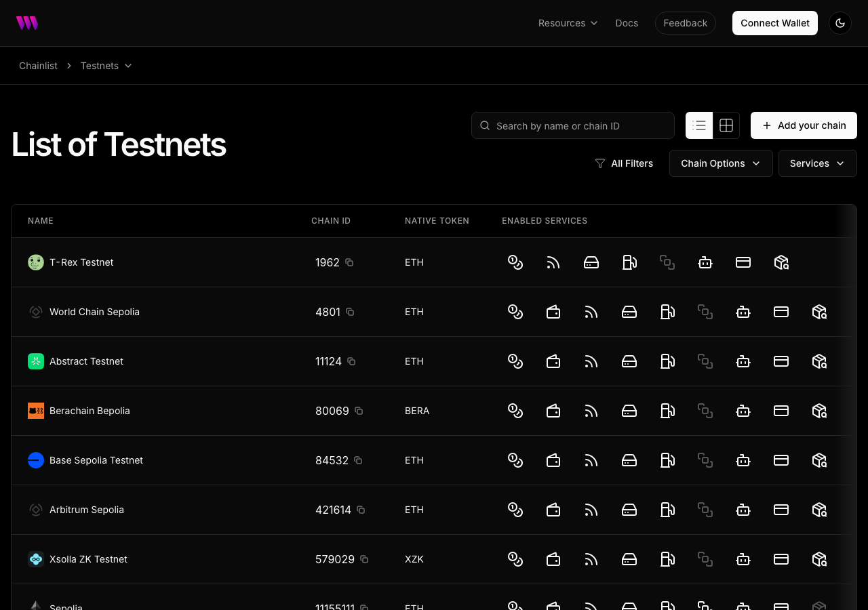Image resolution: width=868 pixels, height=610 pixels.
Task: Copy chain ID 11124
Action: click(x=351, y=361)
